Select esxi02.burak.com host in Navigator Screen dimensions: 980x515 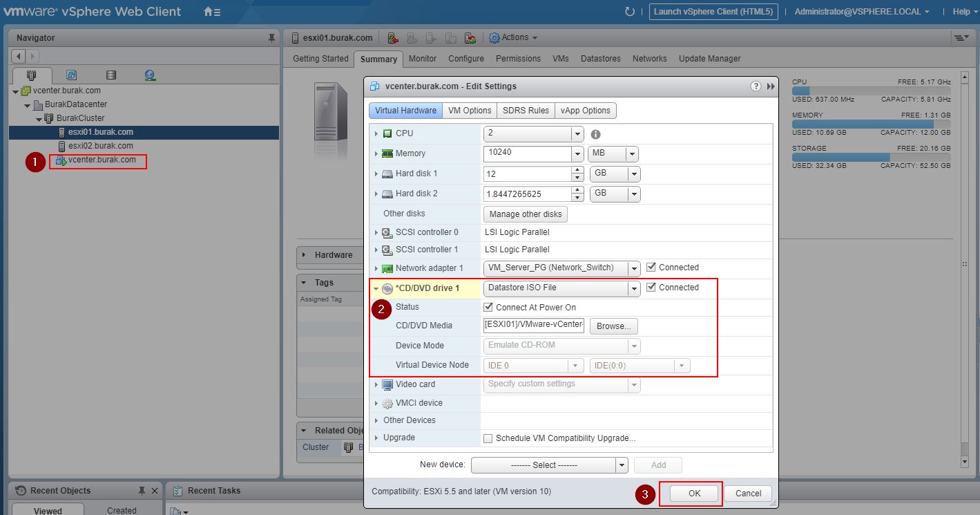(101, 146)
